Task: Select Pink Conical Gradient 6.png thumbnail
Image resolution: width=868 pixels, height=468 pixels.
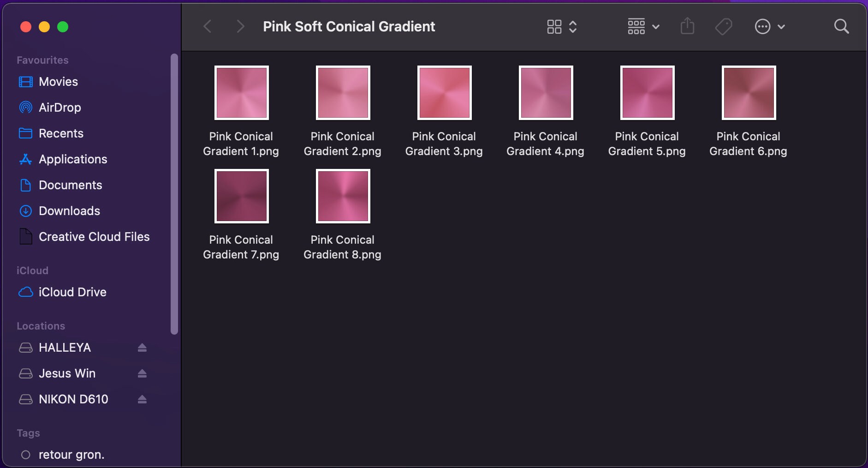Action: pos(749,93)
